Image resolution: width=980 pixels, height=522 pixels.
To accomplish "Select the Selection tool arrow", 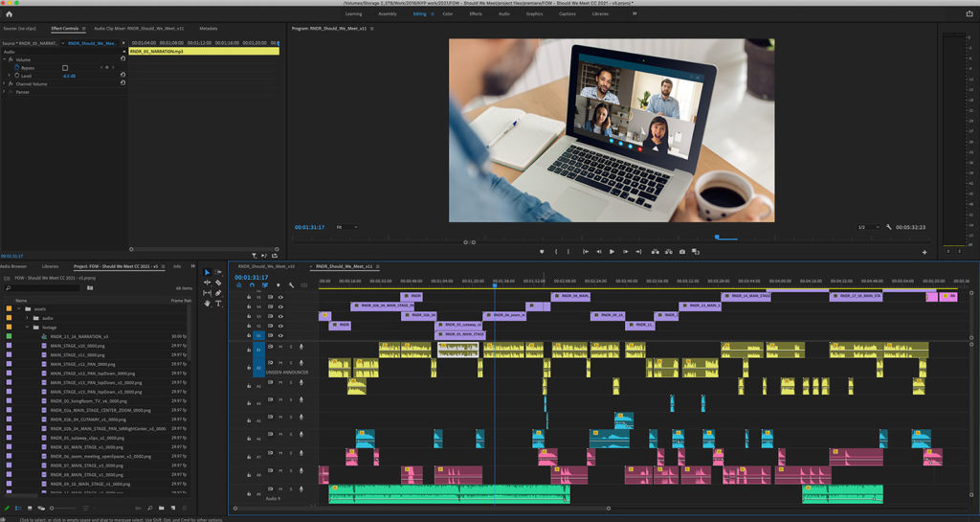I will [x=207, y=273].
